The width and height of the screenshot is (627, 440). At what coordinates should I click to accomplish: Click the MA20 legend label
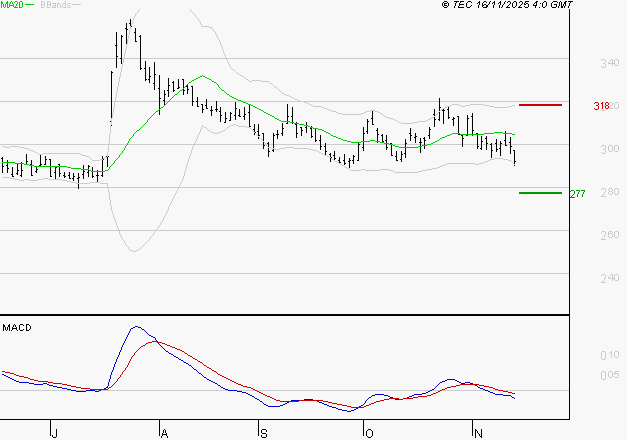12,5
